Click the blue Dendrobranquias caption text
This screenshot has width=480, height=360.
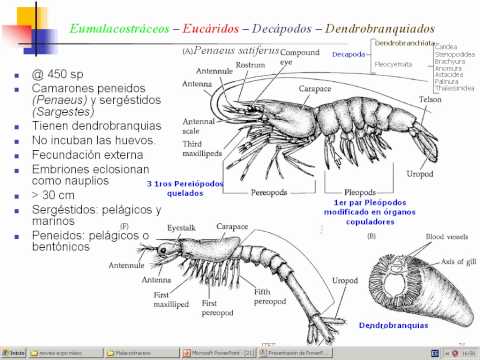(x=393, y=325)
